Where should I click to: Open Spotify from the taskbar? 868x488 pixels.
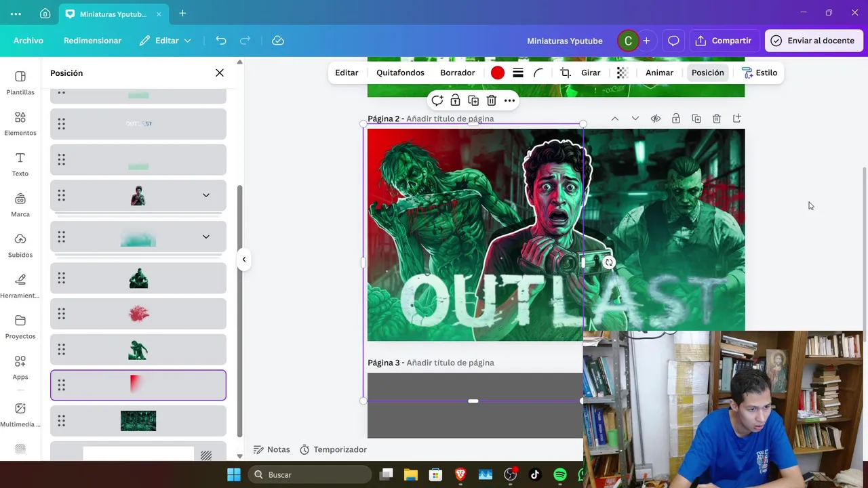(560, 474)
